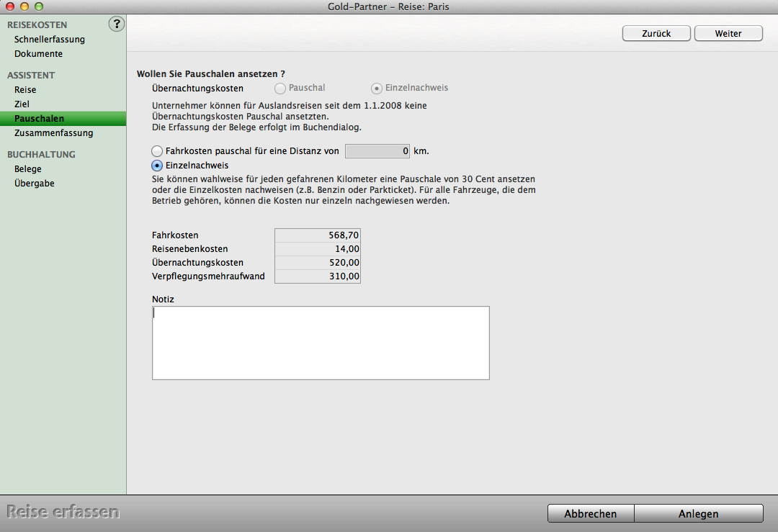Screen dimensions: 778x532
Task: Cancel with the Abbrechen button
Action: coord(590,513)
